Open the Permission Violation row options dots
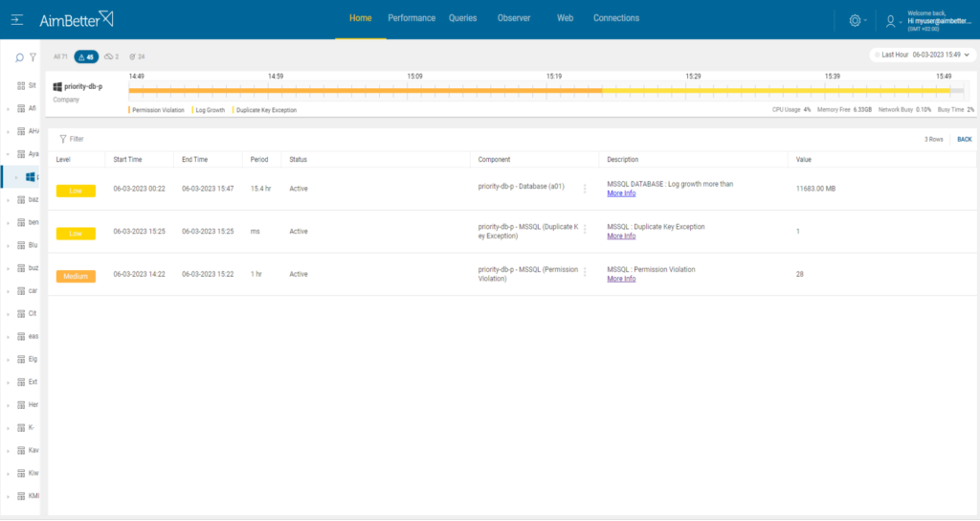The width and height of the screenshot is (980, 521). coord(585,272)
